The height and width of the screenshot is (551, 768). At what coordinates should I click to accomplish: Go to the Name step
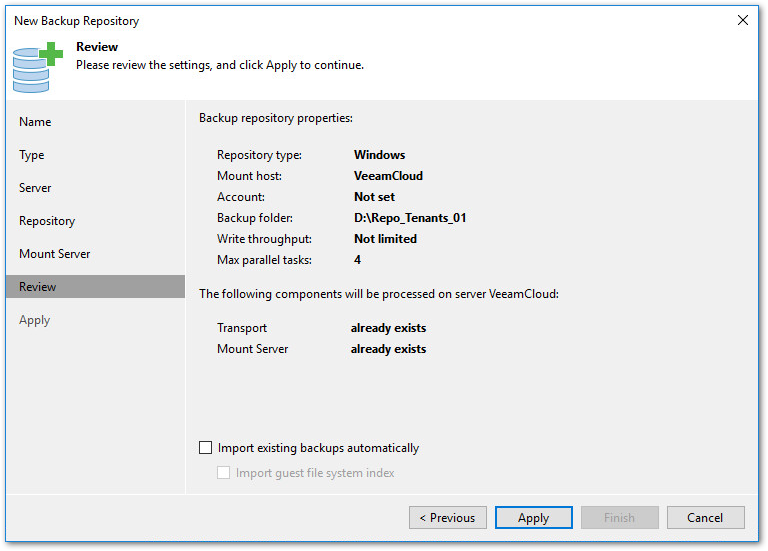point(35,122)
